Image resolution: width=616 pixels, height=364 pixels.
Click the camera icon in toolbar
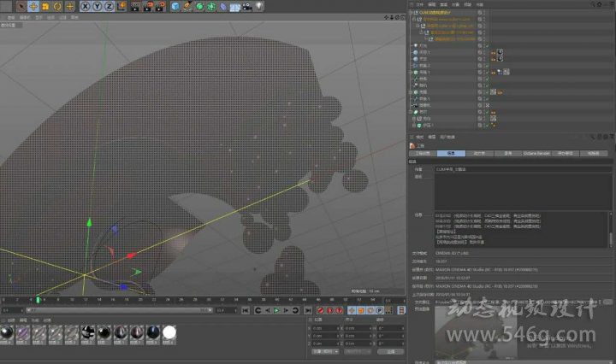click(246, 7)
